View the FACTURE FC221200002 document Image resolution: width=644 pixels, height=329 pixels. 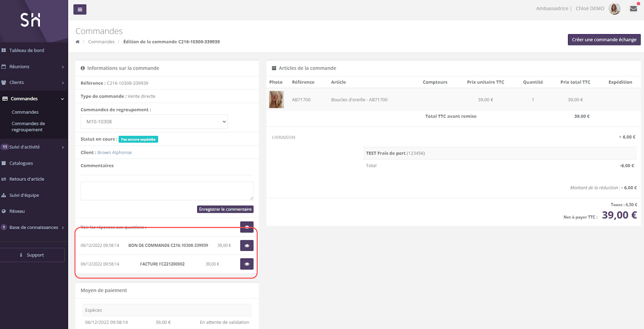pos(247,264)
